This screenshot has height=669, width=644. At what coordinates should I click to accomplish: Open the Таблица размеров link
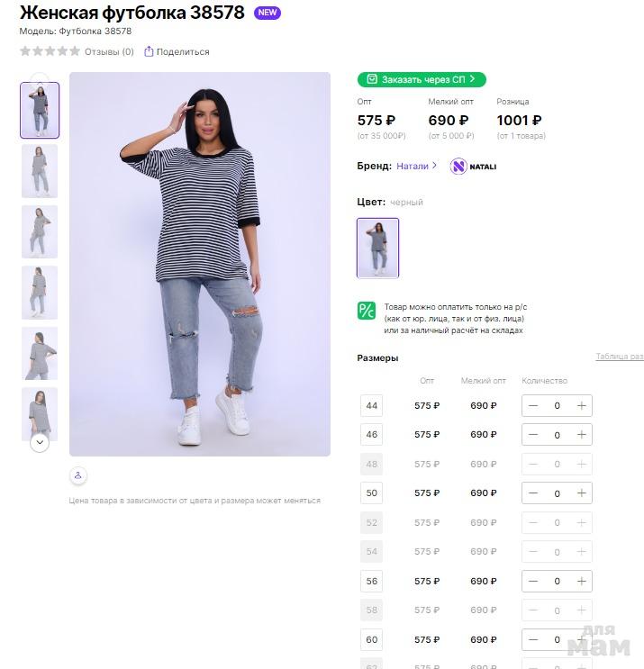620,357
